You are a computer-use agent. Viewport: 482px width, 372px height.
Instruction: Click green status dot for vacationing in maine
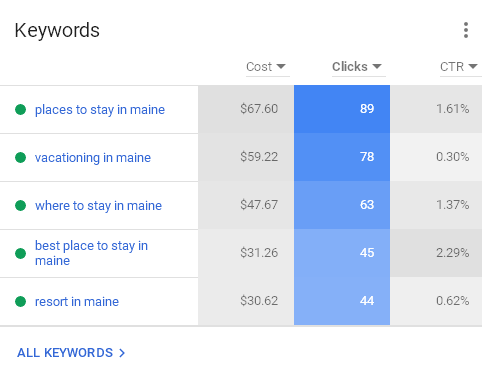[x=21, y=157]
